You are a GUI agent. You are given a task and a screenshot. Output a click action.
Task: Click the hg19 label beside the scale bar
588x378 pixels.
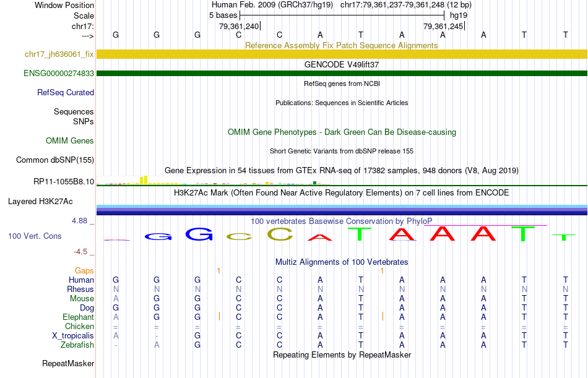click(459, 15)
